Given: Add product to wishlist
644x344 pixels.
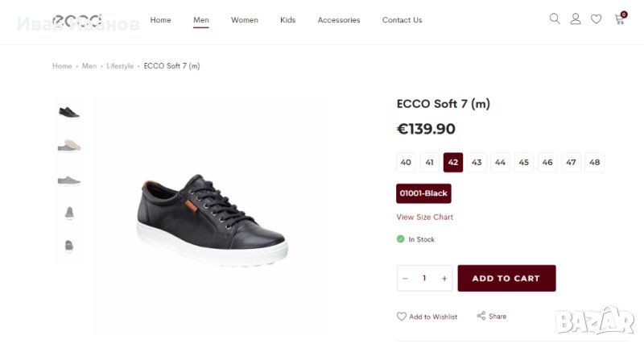Looking at the screenshot, I should (427, 317).
